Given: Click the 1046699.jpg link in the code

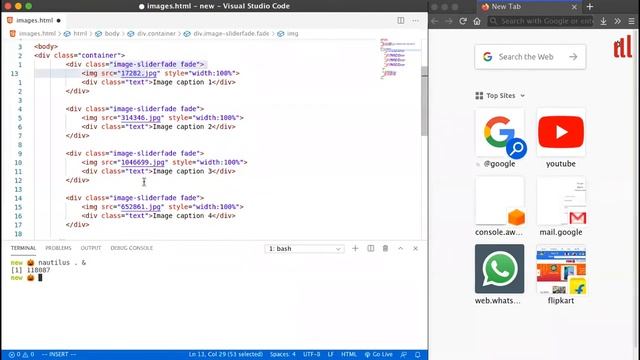Looking at the screenshot, I should click(x=143, y=162).
